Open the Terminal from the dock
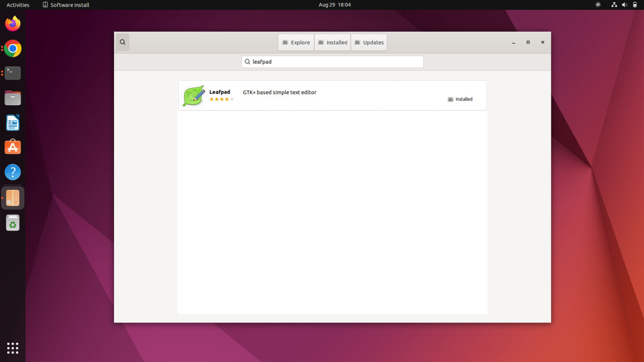 coord(13,73)
